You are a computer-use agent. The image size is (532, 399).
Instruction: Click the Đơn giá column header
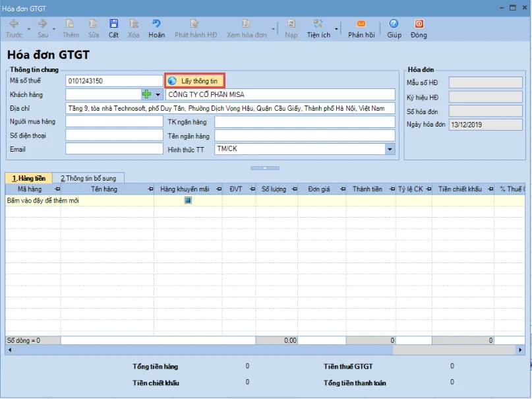319,189
